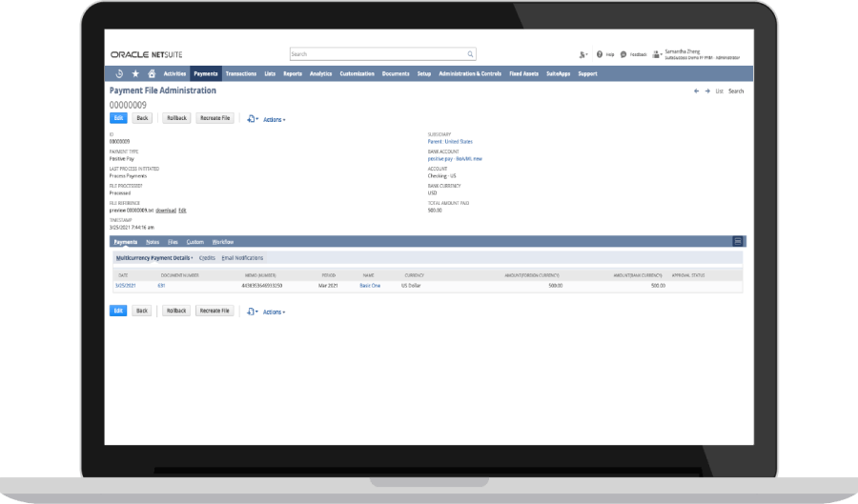Click the Oracle NetSuite logo
Viewport: 858px width, 504px height.
[147, 54]
